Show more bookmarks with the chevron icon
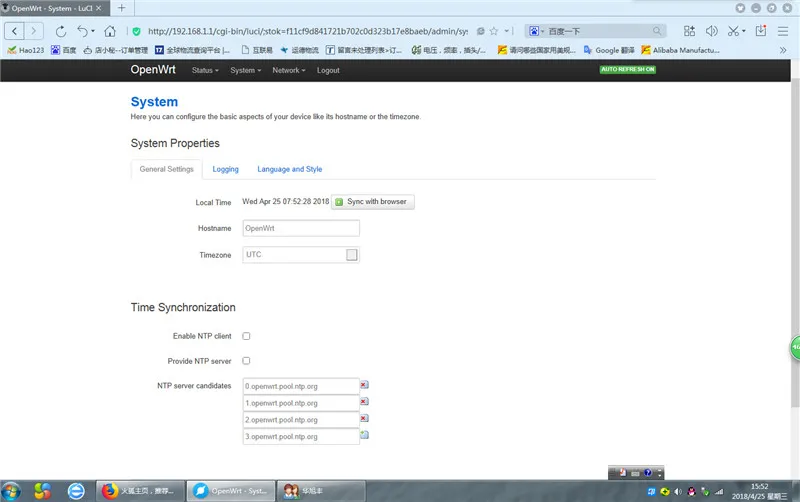800x502 pixels. [783, 50]
